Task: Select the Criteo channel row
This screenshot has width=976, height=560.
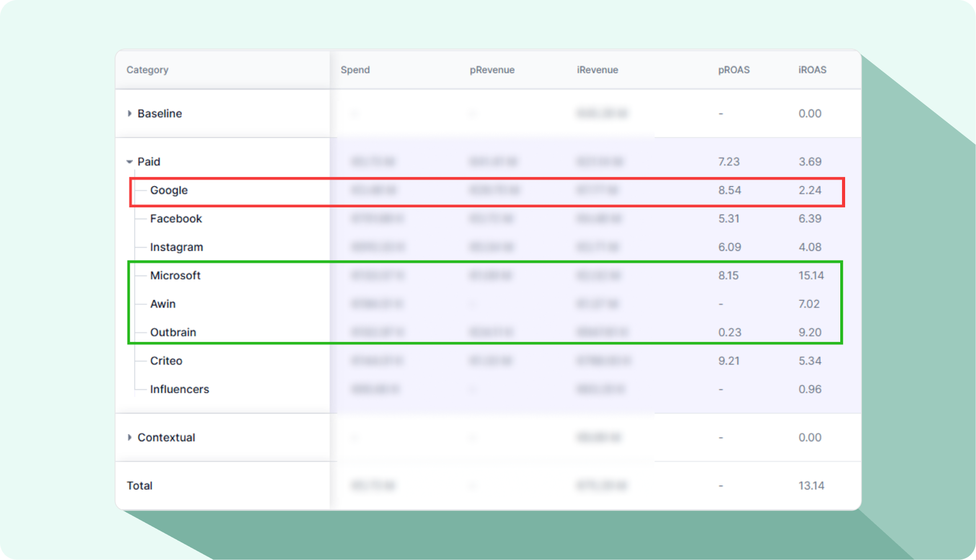Action: 166,361
